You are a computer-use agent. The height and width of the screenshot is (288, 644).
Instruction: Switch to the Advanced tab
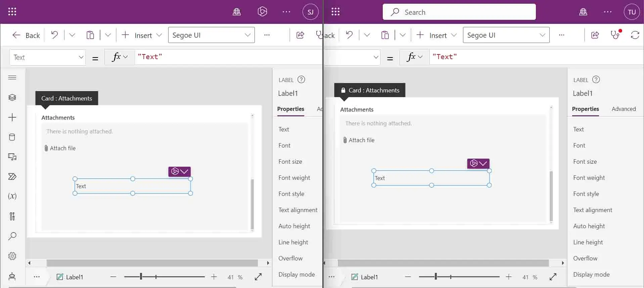point(624,109)
